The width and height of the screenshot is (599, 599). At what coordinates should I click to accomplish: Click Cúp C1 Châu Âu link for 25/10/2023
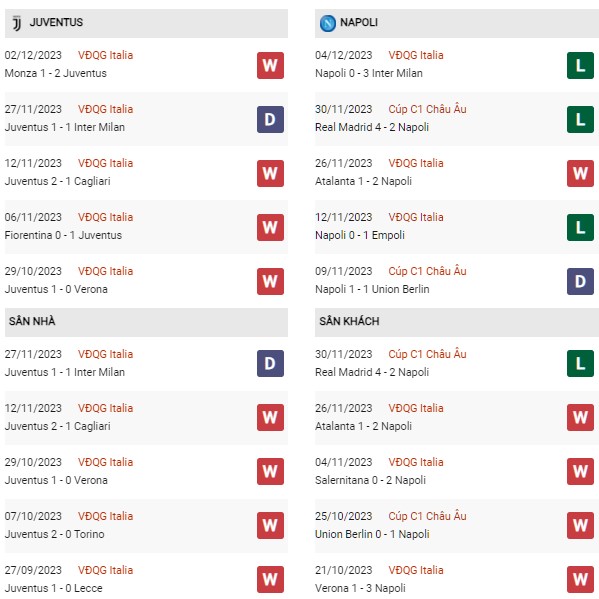click(x=427, y=516)
